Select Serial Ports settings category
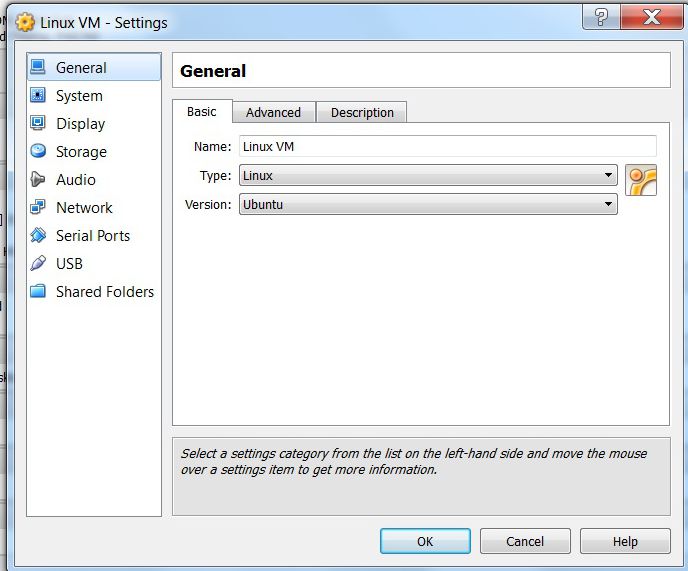Screen dimensions: 688x571 [x=94, y=235]
